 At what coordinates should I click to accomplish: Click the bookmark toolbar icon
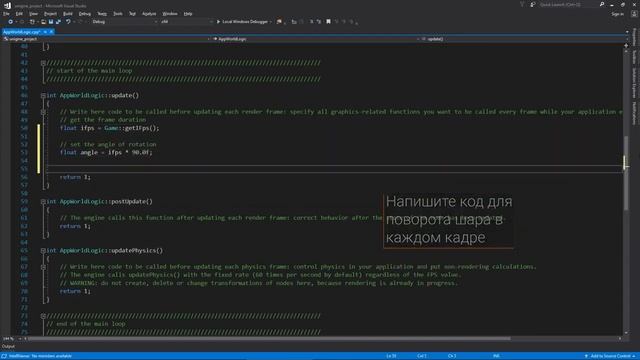[328, 22]
